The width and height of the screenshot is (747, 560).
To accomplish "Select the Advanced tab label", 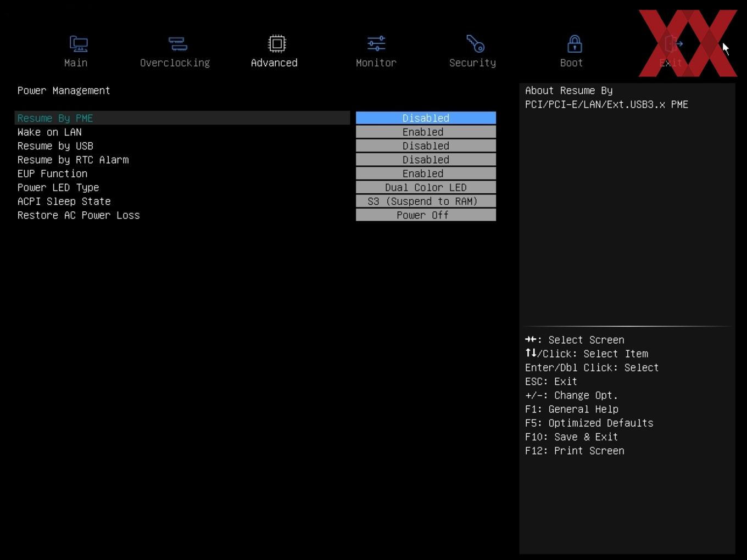I will [274, 63].
